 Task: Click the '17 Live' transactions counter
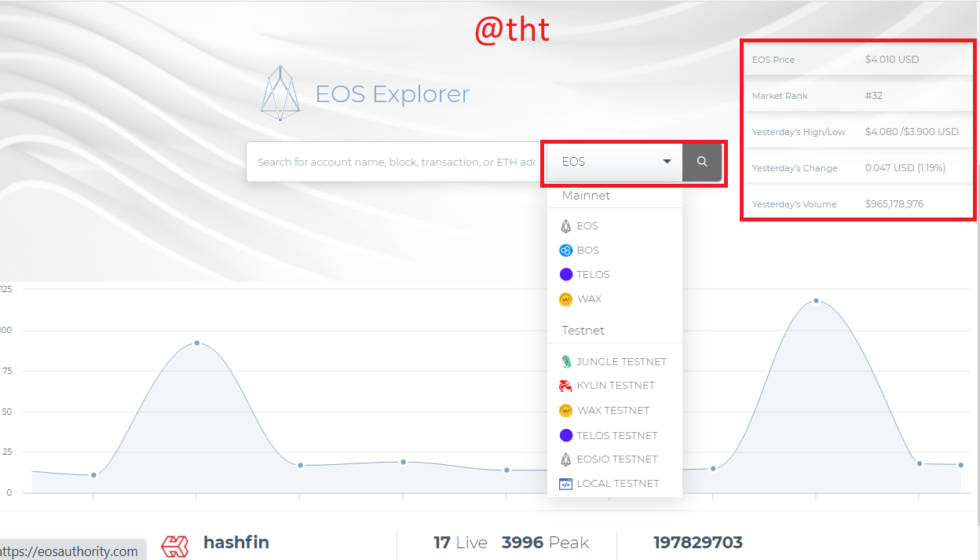pos(460,543)
